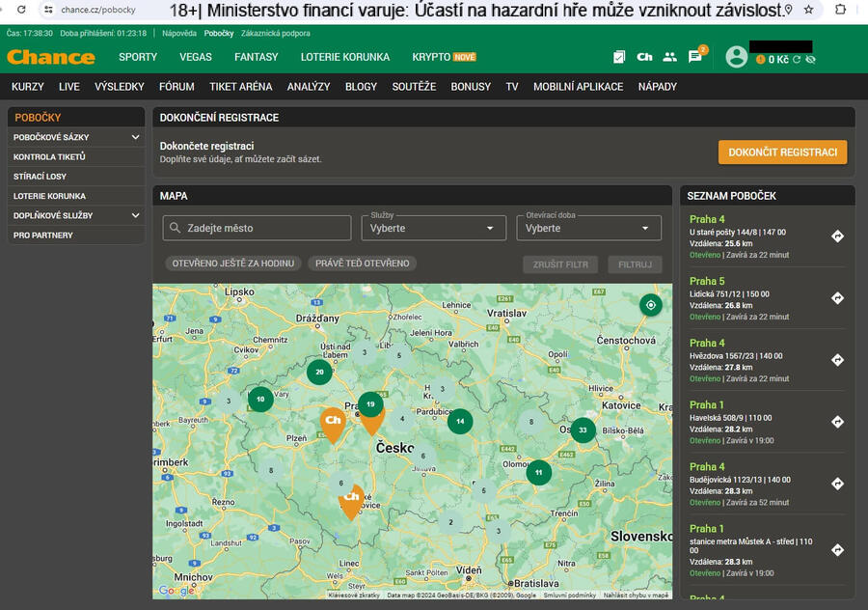Open the user profile avatar

point(736,57)
